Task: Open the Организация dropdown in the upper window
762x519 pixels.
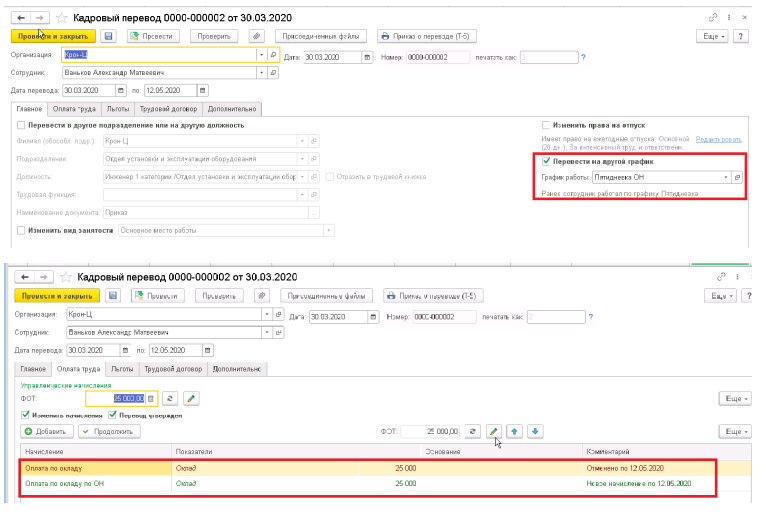Action: coord(261,57)
